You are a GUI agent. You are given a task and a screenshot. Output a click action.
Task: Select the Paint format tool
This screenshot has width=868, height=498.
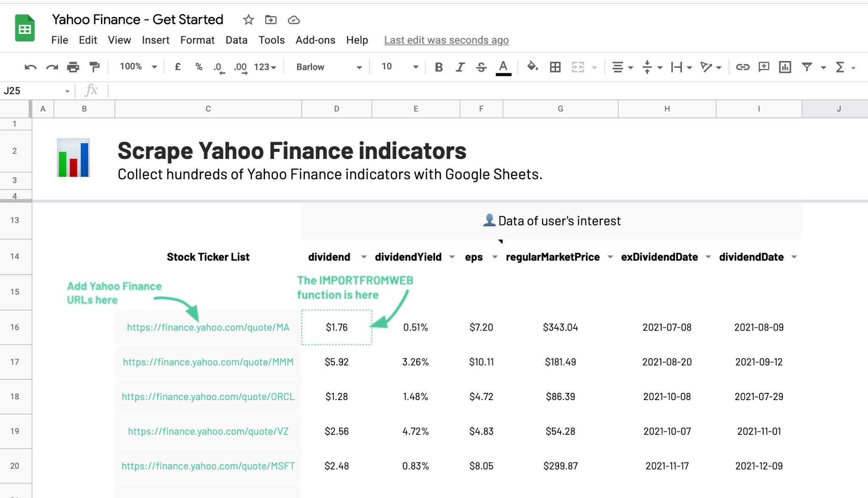point(95,67)
